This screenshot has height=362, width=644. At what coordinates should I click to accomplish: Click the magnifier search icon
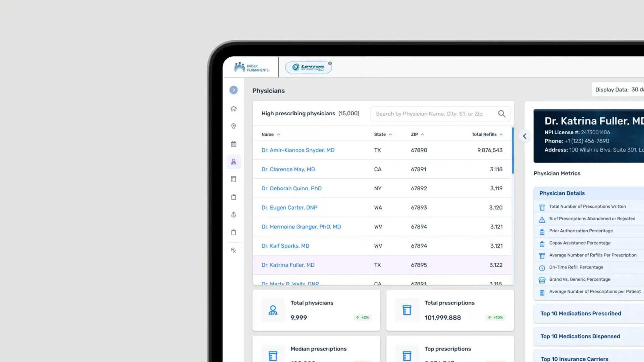coord(502,114)
